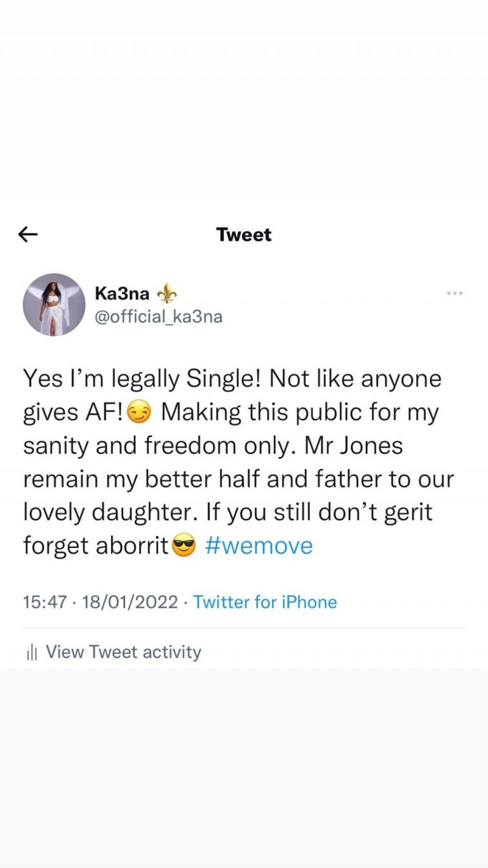Click the Tweet header title
The height and width of the screenshot is (868, 488).
[244, 235]
